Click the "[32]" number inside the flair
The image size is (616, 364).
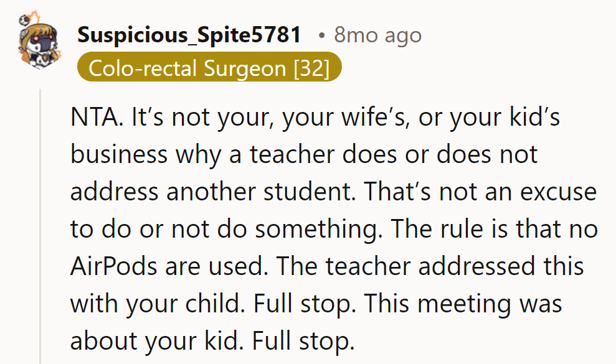pos(311,68)
